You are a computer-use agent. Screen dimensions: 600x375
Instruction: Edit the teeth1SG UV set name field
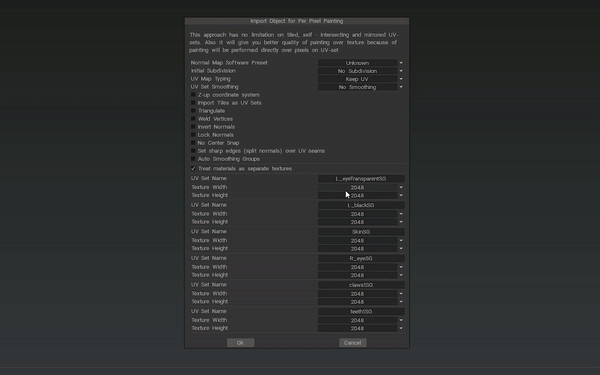pyautogui.click(x=361, y=311)
